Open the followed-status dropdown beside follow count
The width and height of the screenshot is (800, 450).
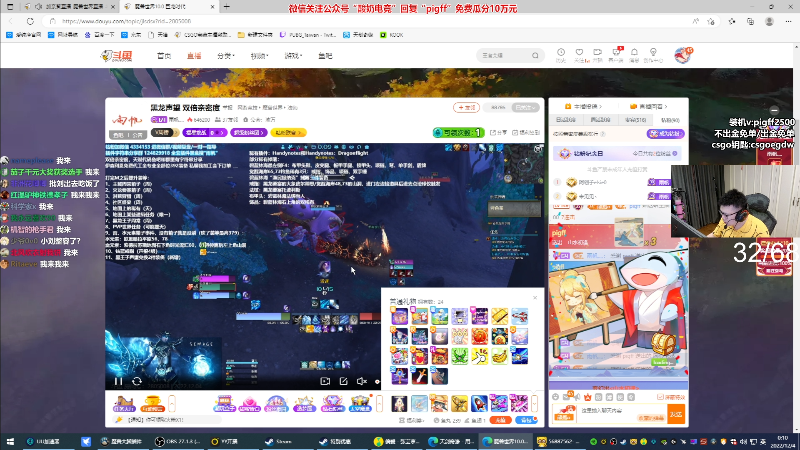[526, 108]
